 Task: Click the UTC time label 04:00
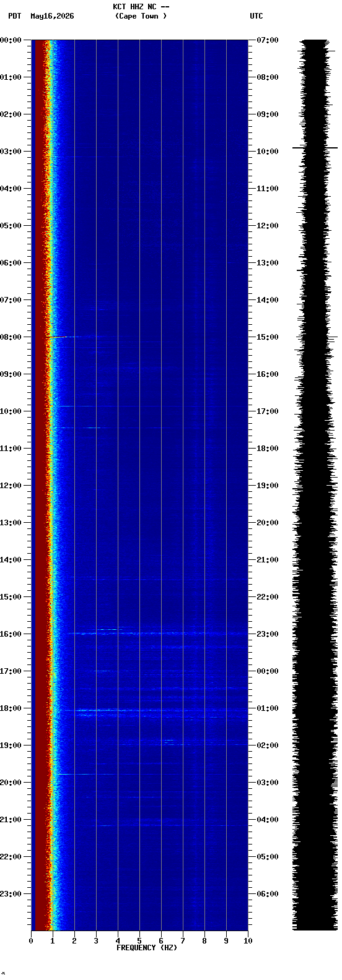[x=268, y=820]
